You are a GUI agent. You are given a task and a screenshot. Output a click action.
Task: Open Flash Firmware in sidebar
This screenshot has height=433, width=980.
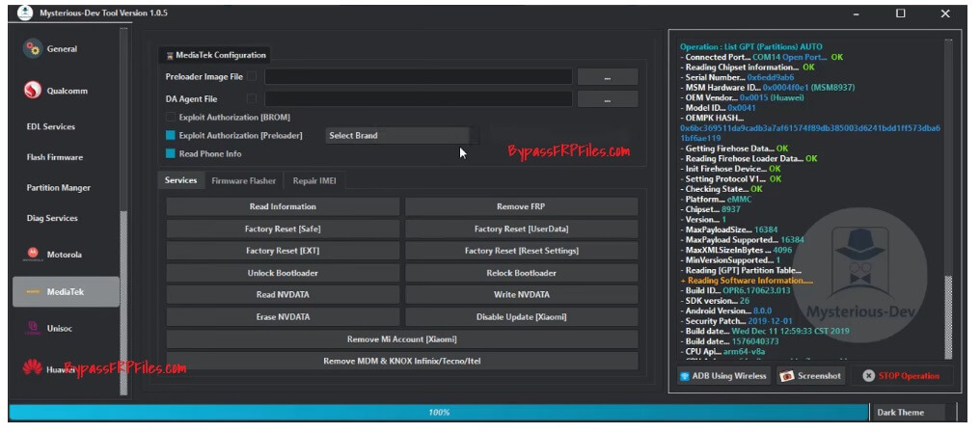click(x=55, y=157)
